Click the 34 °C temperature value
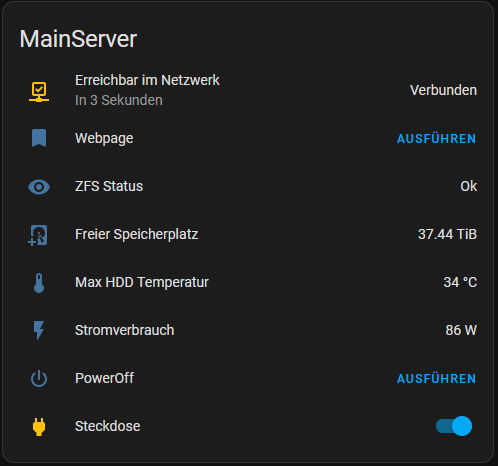498x466 pixels. click(x=460, y=282)
